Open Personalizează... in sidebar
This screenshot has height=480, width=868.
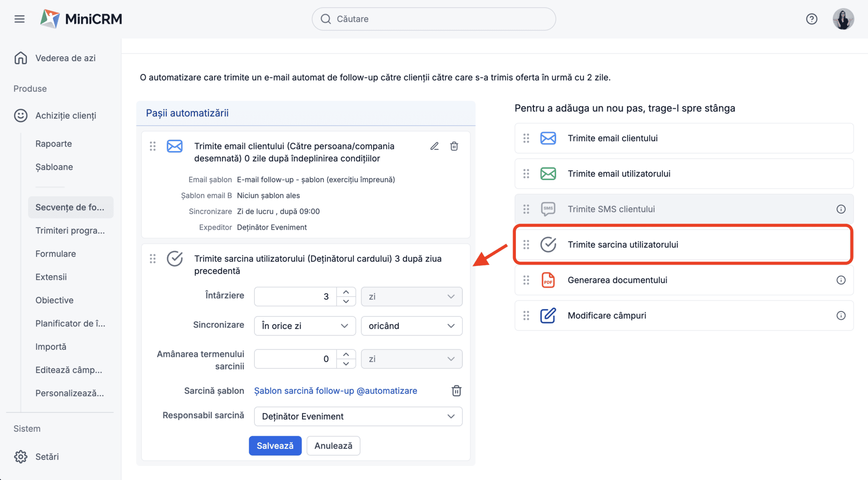pos(70,393)
